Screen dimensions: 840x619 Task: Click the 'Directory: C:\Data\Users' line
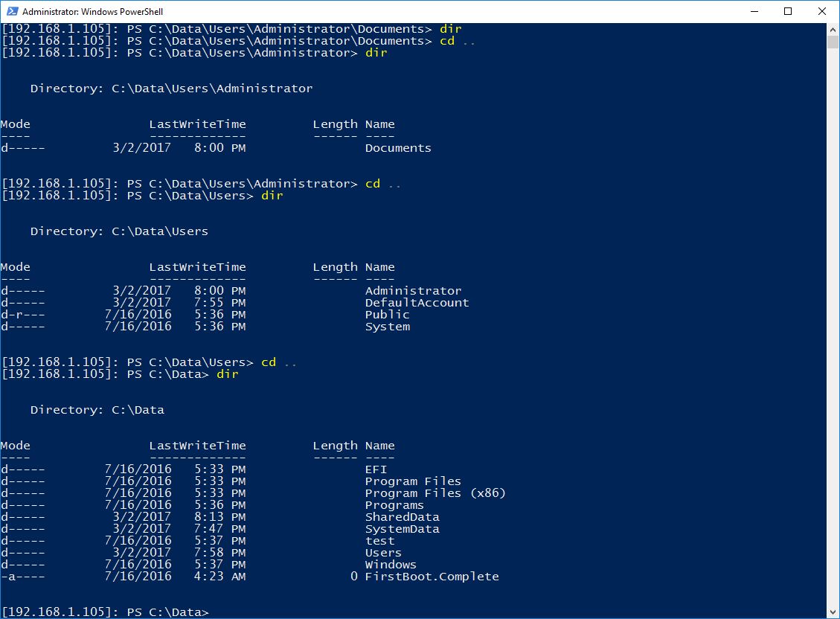tap(119, 231)
